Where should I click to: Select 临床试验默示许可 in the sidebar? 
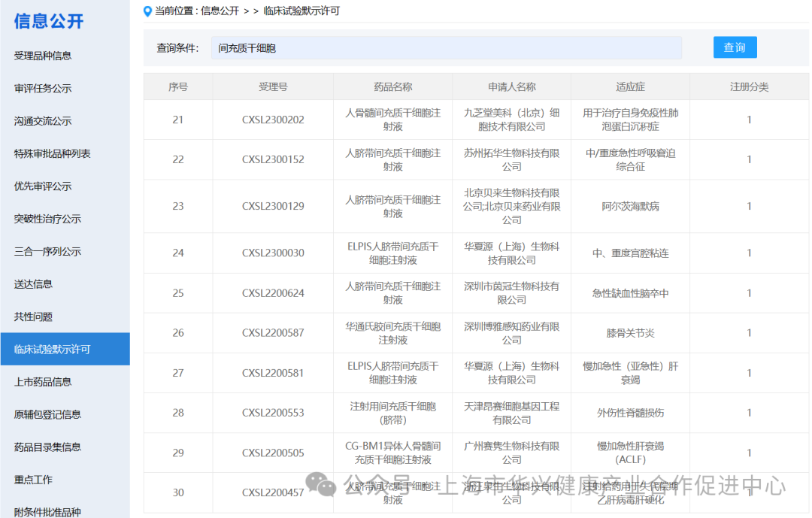point(65,349)
